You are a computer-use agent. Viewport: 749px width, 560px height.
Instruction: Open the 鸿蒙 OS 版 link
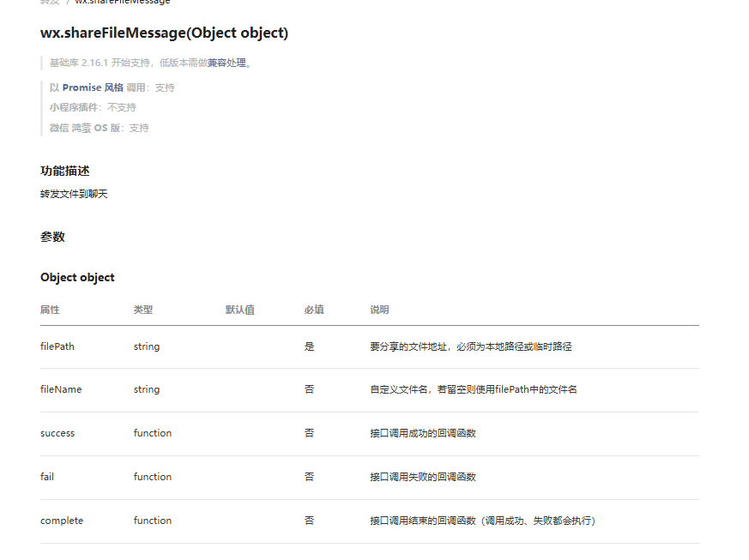(95, 128)
